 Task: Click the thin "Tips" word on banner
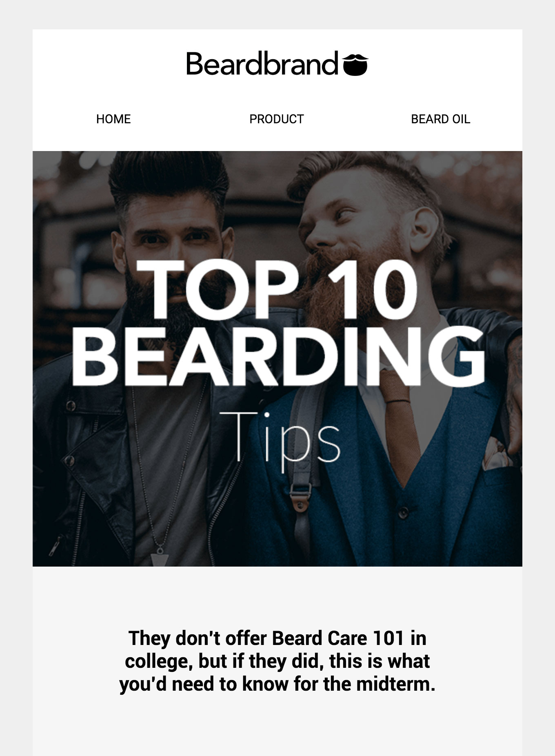click(x=280, y=439)
